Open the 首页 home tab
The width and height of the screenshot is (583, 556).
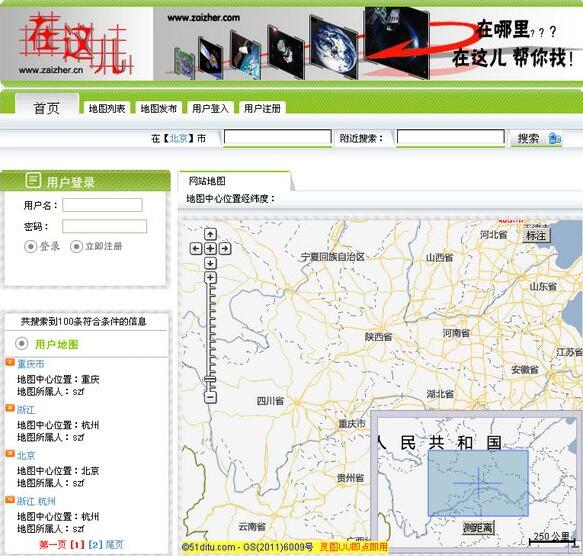[x=47, y=108]
